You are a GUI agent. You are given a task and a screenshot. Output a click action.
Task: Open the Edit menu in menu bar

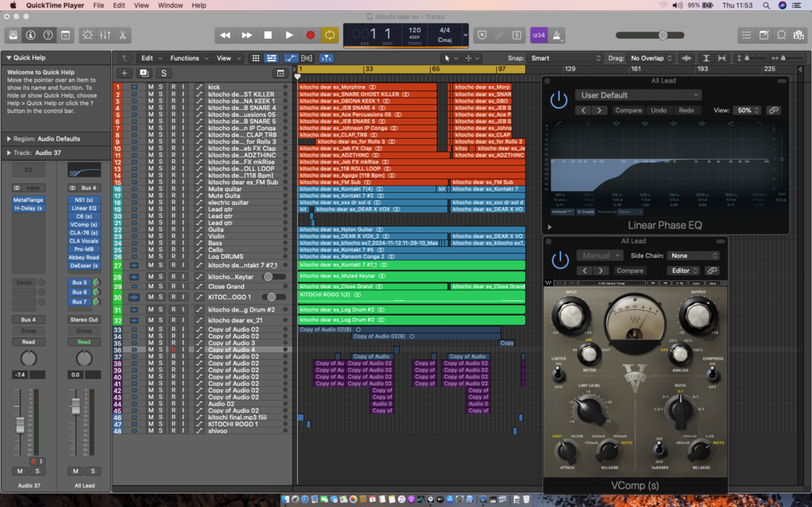[x=119, y=5]
